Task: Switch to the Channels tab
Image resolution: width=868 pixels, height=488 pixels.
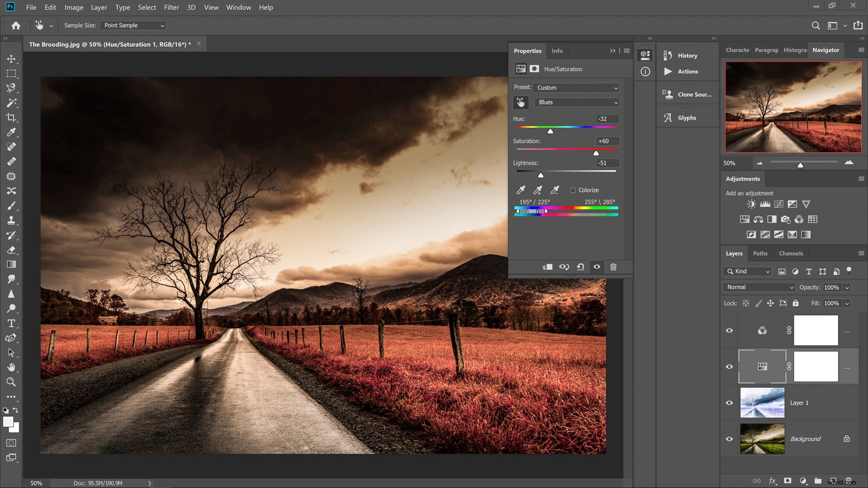Action: [791, 253]
